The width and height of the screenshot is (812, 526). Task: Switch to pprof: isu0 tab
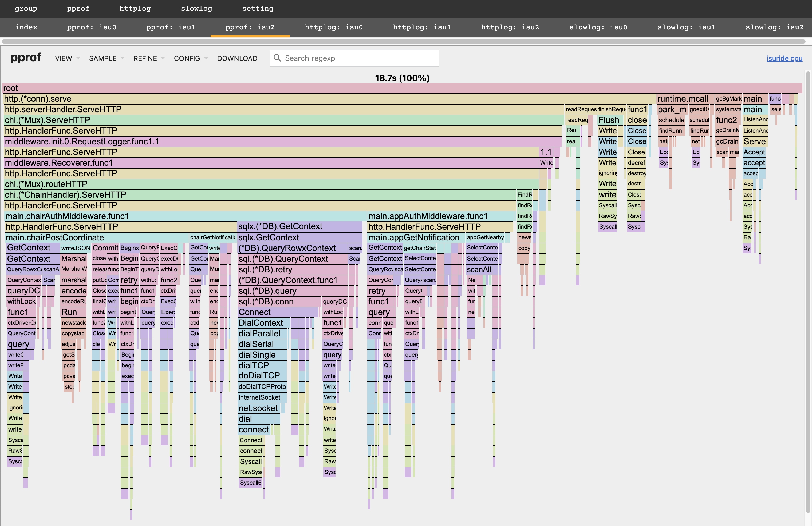[x=92, y=27]
